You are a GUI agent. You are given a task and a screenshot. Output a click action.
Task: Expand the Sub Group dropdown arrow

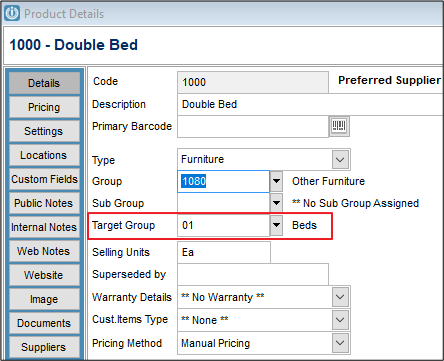(276, 203)
